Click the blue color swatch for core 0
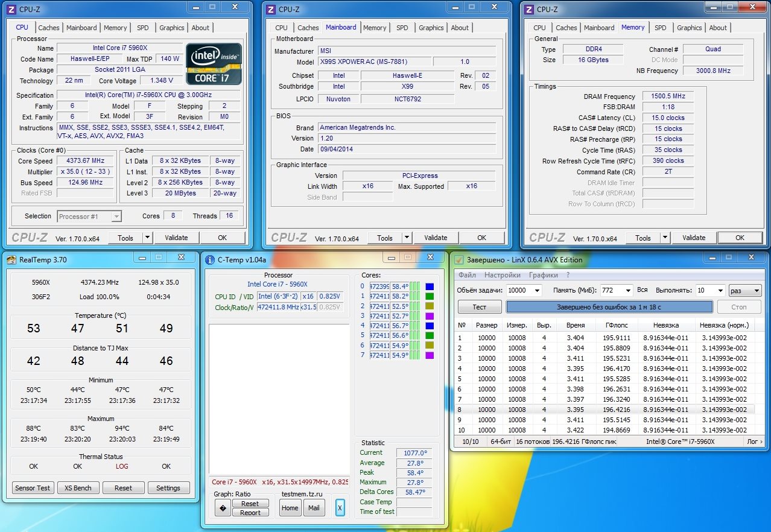 [430, 287]
